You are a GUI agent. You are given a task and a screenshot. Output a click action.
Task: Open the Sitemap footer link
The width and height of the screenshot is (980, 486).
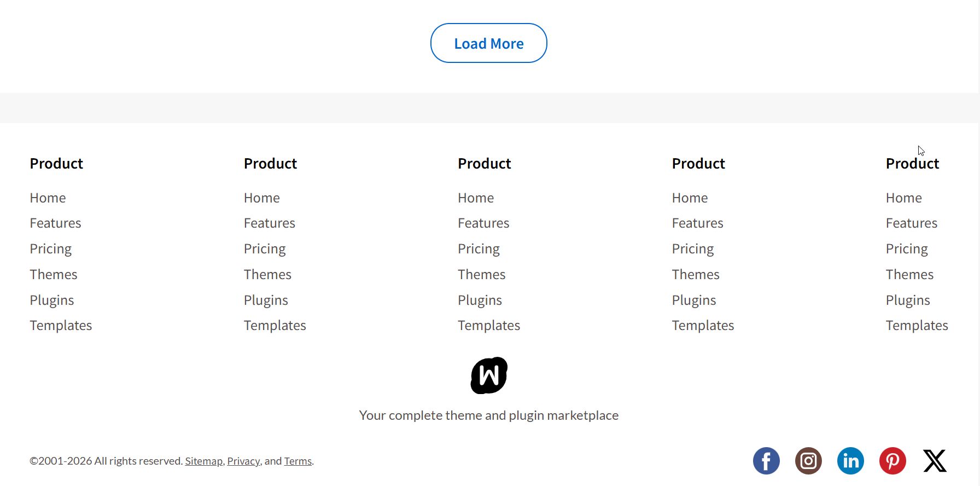[x=203, y=461]
